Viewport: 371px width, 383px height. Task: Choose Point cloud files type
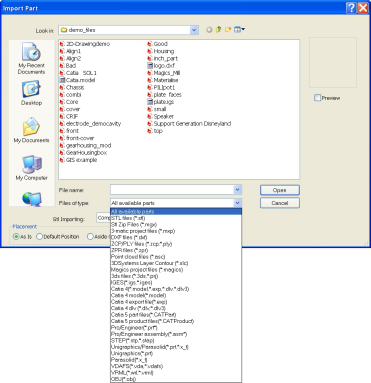coord(176,257)
